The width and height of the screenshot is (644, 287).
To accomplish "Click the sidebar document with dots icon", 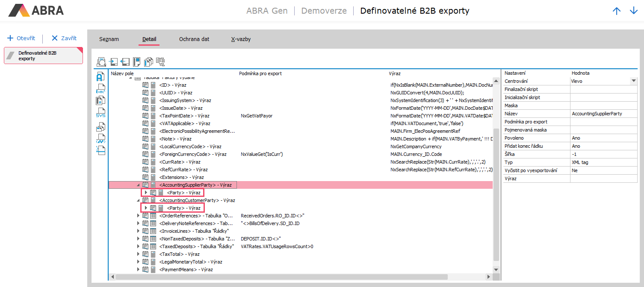I will [100, 138].
